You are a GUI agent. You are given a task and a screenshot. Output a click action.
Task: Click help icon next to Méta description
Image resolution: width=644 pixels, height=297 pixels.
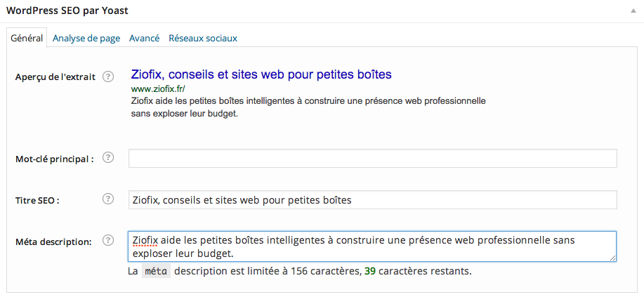pyautogui.click(x=107, y=240)
